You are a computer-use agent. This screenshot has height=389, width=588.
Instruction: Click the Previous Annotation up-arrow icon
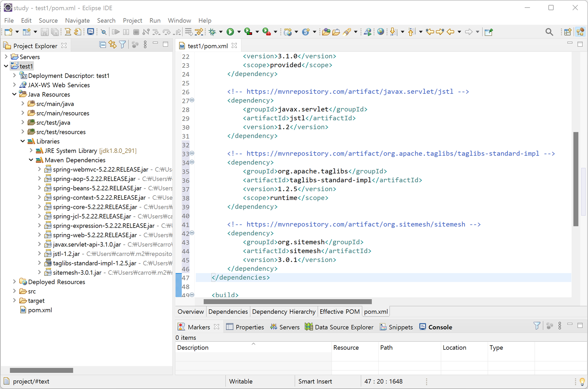point(412,32)
